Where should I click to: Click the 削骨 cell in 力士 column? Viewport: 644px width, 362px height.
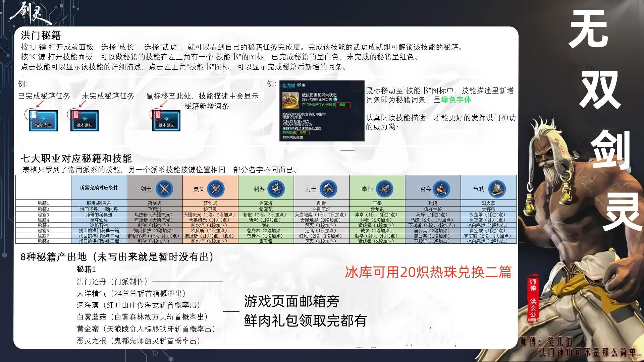click(x=322, y=203)
